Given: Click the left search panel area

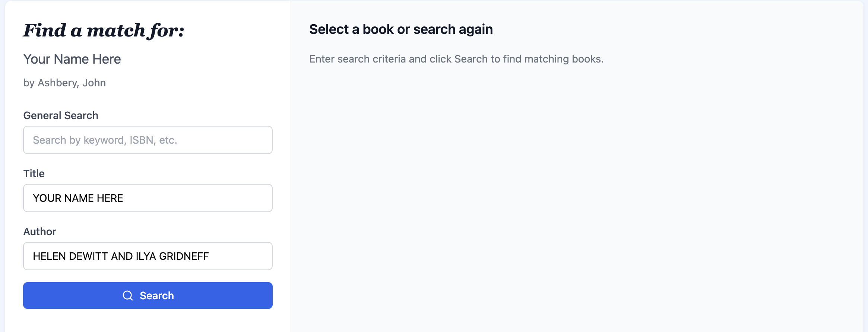Looking at the screenshot, I should (148, 320).
